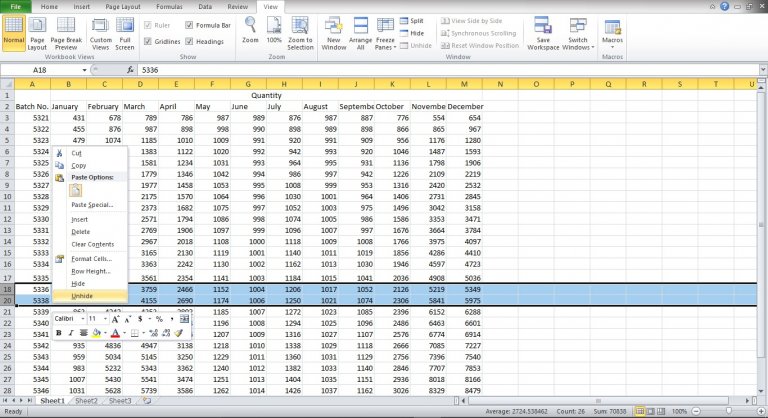Open Borders dropdown arrow in mini toolbar
This screenshot has height=418, width=768.
[x=144, y=333]
